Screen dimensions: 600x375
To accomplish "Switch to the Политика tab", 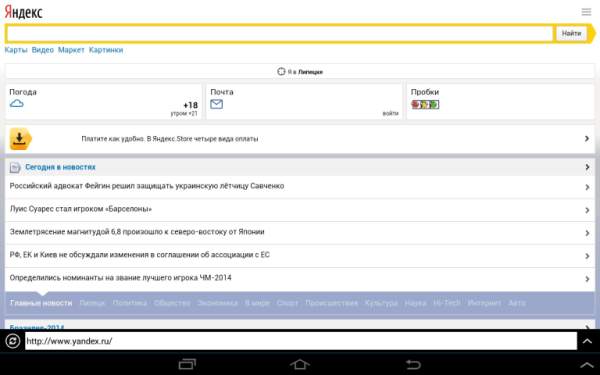I will (130, 303).
